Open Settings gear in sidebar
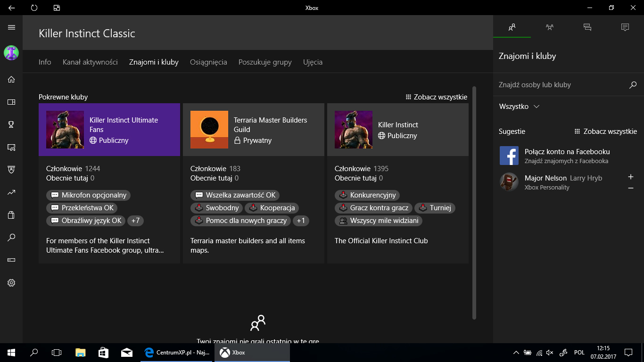Image resolution: width=644 pixels, height=362 pixels. pyautogui.click(x=11, y=283)
